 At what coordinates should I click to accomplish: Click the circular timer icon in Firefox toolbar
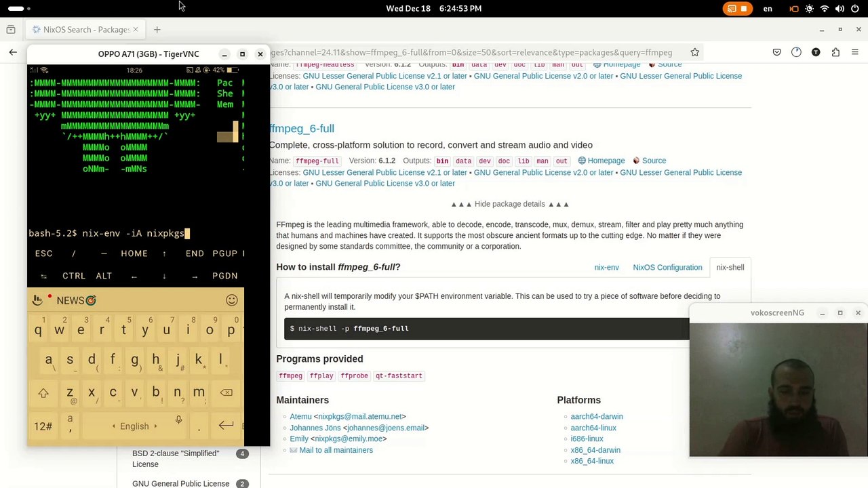(796, 52)
